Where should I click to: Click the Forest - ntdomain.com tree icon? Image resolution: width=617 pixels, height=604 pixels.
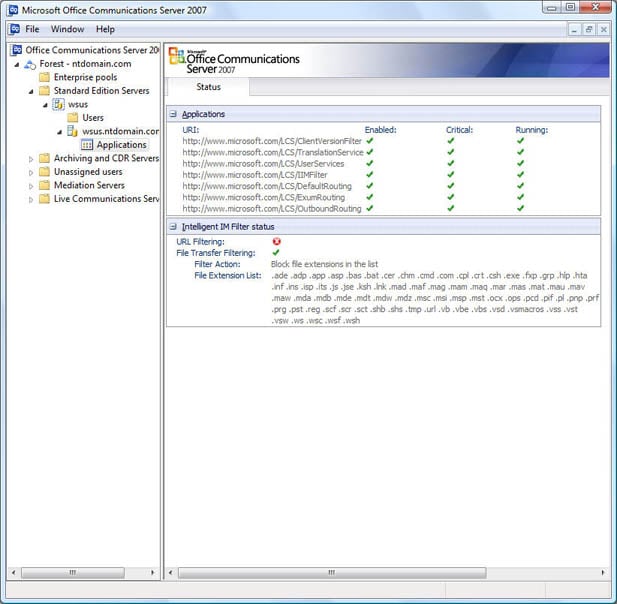(30, 64)
